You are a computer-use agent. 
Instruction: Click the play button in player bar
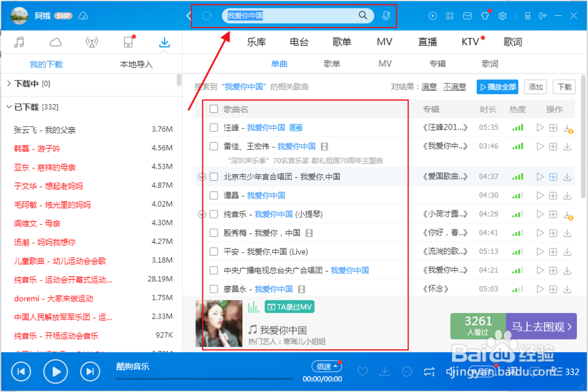pyautogui.click(x=55, y=371)
